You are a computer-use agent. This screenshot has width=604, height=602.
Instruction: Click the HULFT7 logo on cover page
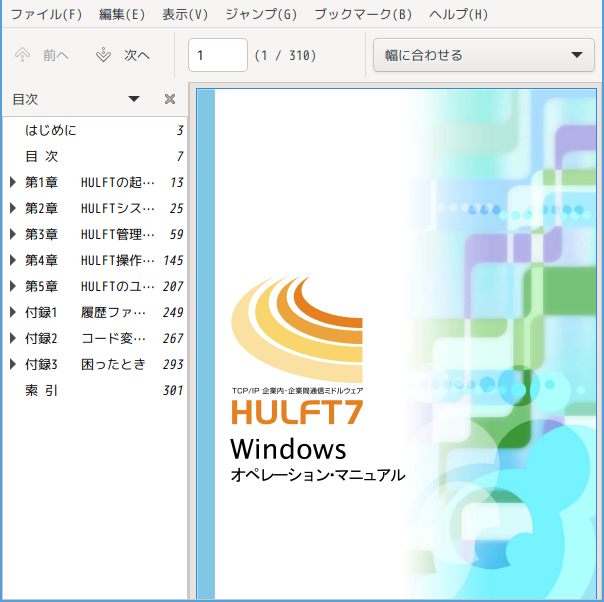tap(297, 412)
